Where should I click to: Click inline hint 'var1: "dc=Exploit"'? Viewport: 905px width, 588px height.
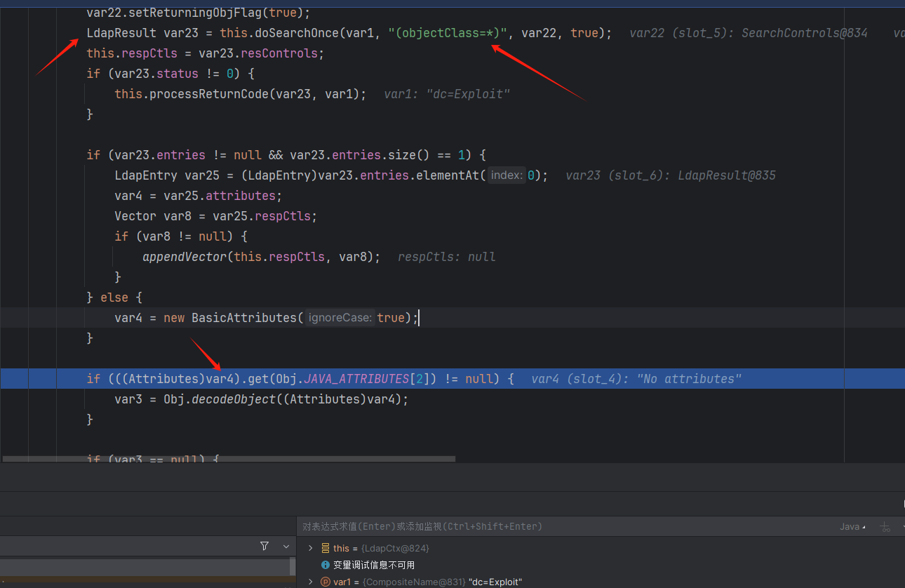point(447,94)
